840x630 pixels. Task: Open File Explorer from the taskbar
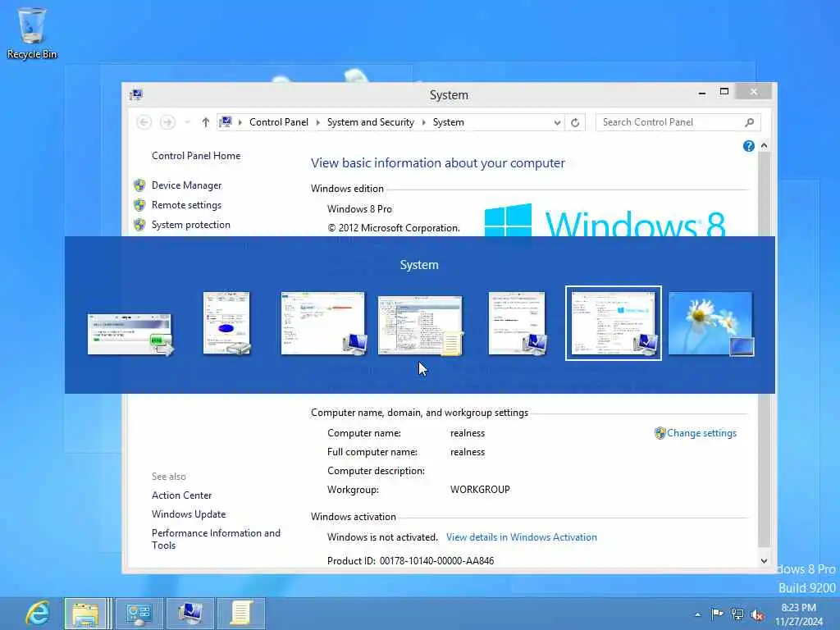tap(85, 614)
